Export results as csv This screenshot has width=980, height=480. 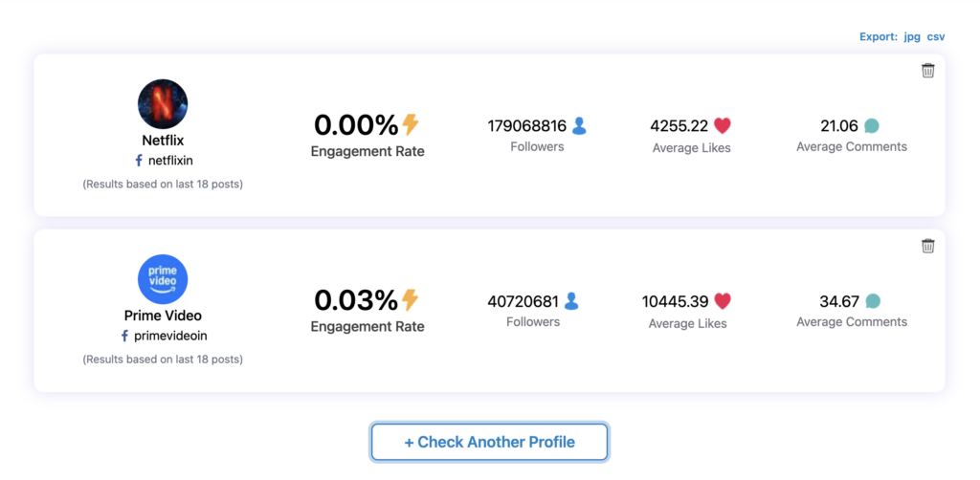pyautogui.click(x=936, y=36)
